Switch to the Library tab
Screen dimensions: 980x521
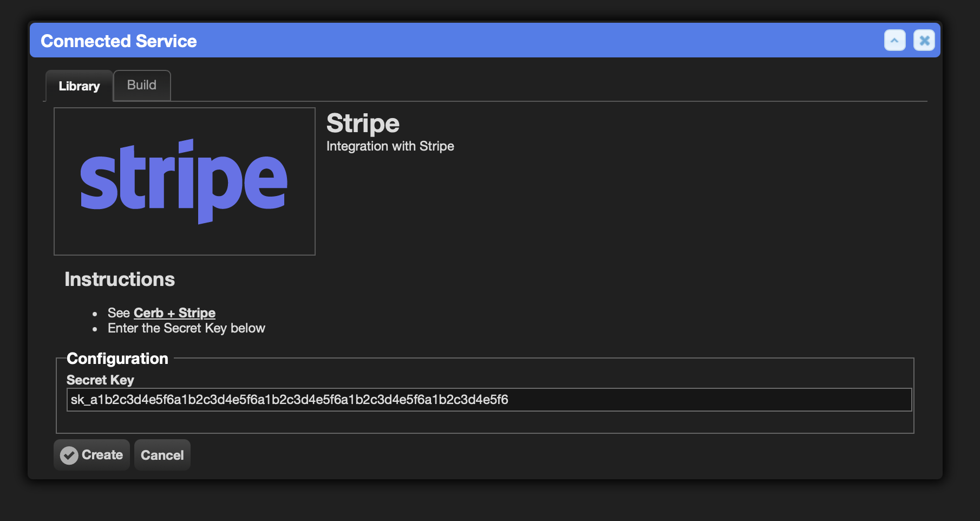(79, 86)
